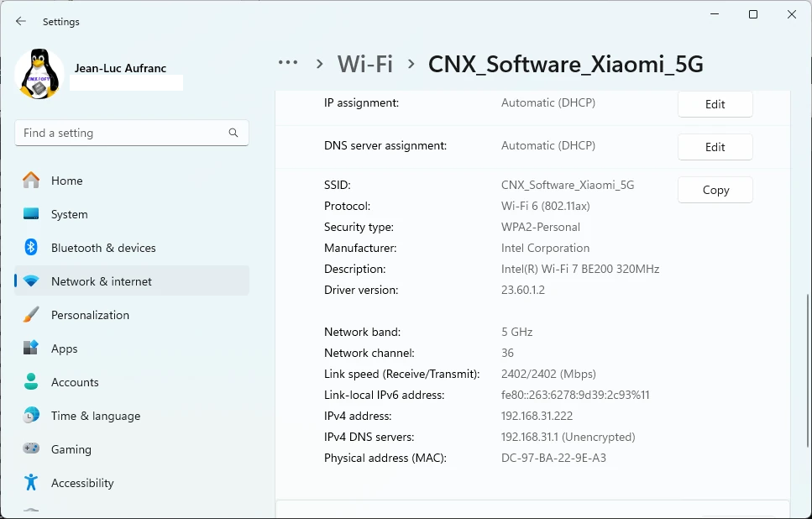Select the network band value 5 GHz
The height and width of the screenshot is (519, 812).
click(516, 332)
